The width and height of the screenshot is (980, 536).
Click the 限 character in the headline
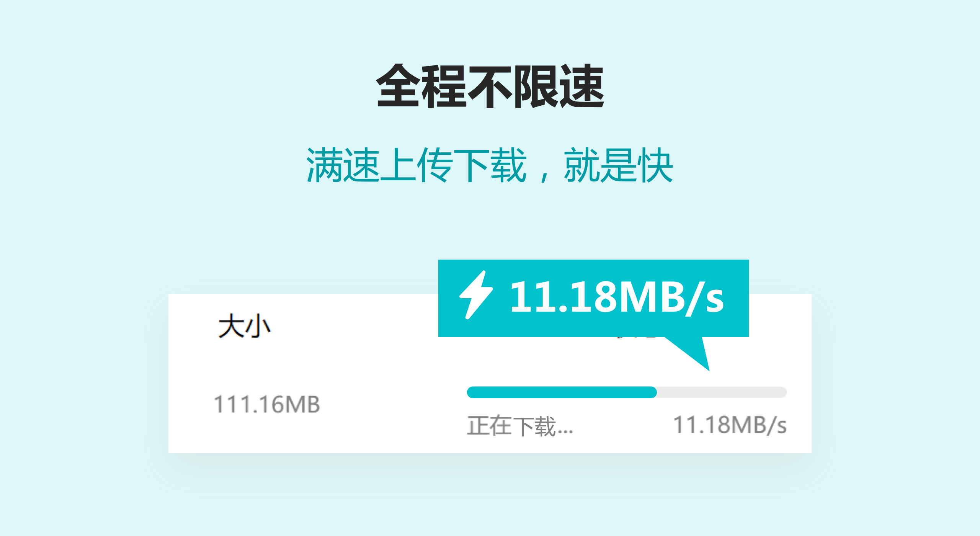click(x=536, y=86)
